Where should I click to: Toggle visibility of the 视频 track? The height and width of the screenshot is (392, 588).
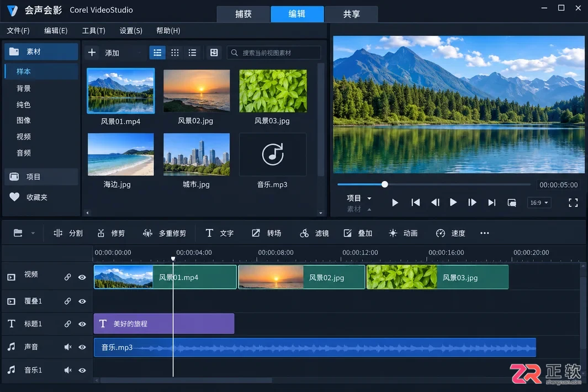pyautogui.click(x=82, y=278)
